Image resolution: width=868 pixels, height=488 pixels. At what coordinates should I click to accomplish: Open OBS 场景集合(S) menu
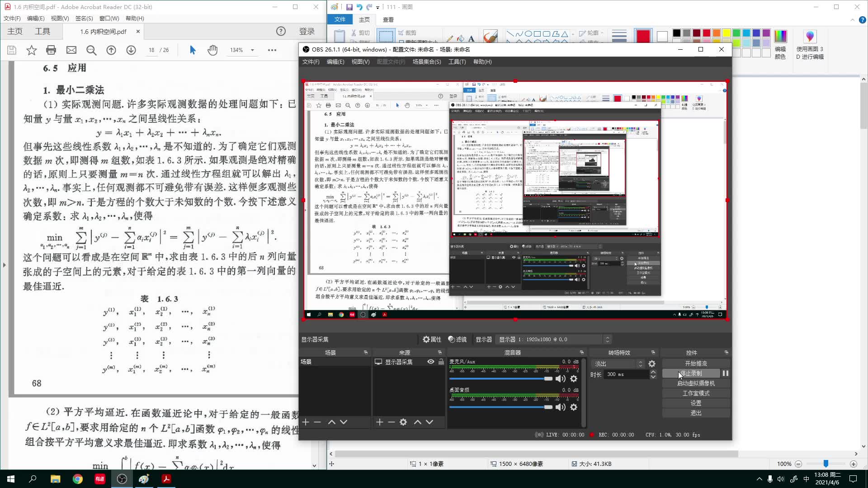[x=426, y=62]
